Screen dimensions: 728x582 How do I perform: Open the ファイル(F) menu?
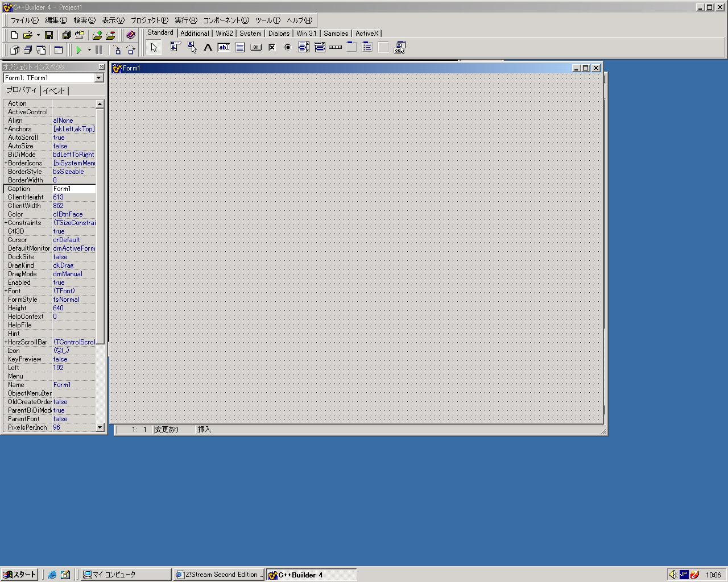[24, 20]
